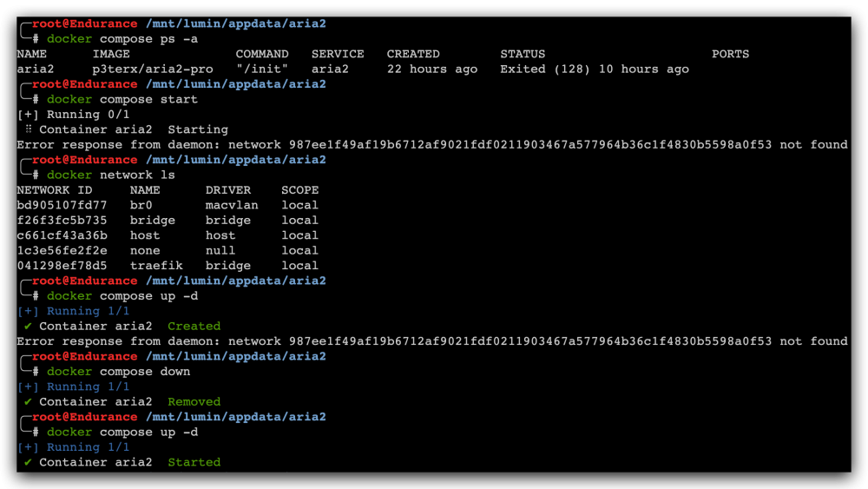Select the STATUS column header
Screen dimensions: 868x489
pyautogui.click(x=523, y=54)
